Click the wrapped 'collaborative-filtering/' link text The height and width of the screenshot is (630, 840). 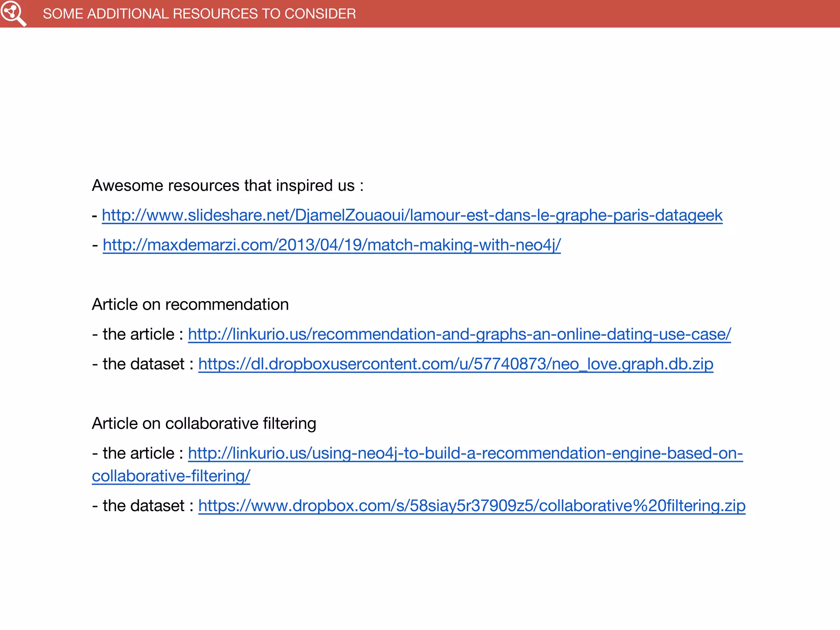coord(171,476)
